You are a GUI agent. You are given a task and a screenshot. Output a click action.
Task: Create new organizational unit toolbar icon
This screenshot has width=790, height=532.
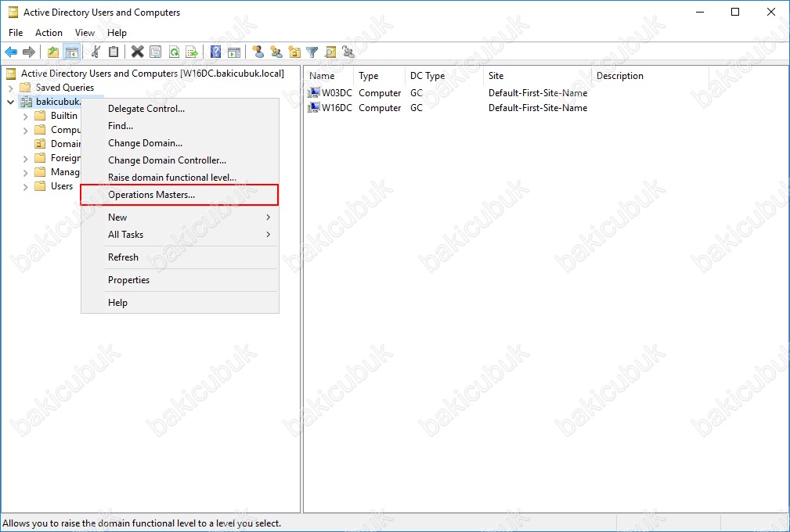(294, 52)
